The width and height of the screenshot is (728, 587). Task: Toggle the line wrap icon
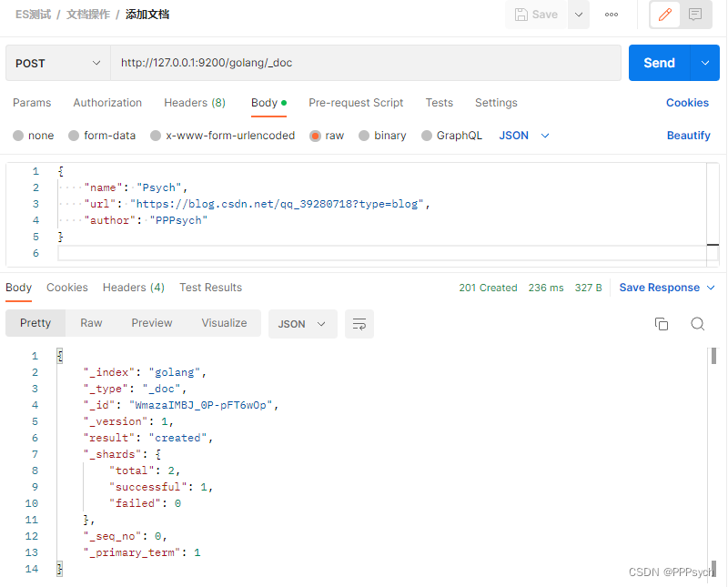(x=359, y=324)
